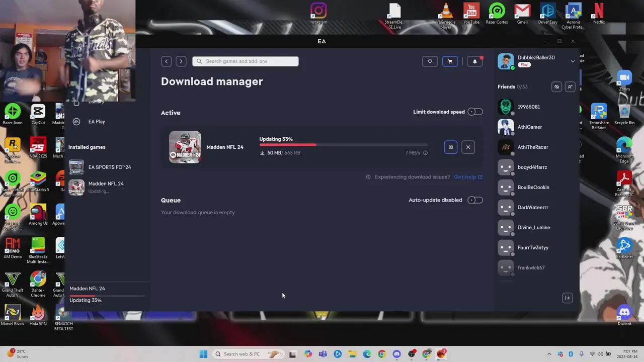The height and width of the screenshot is (362, 644).
Task: Hide offline friends with eye icon
Action: 556,87
